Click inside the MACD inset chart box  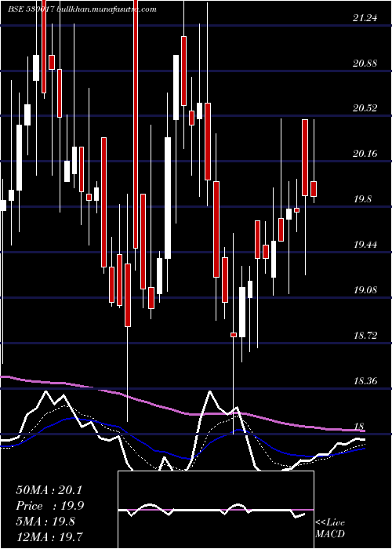point(216,510)
